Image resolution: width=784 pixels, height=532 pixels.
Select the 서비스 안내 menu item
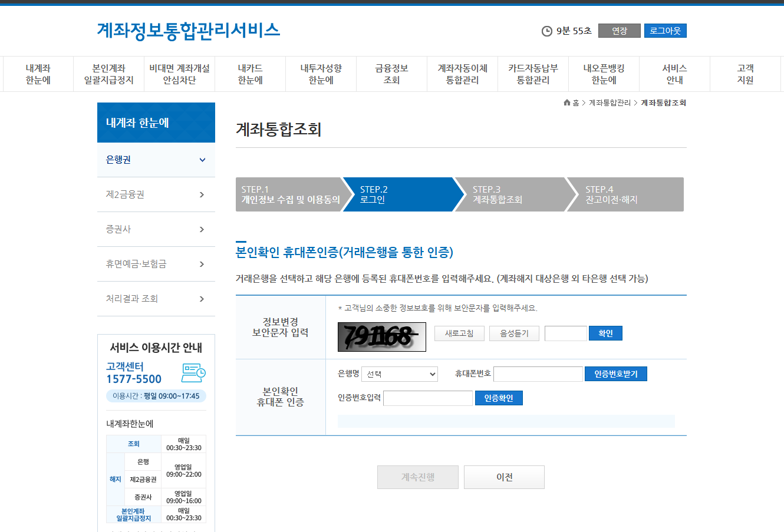coord(674,73)
